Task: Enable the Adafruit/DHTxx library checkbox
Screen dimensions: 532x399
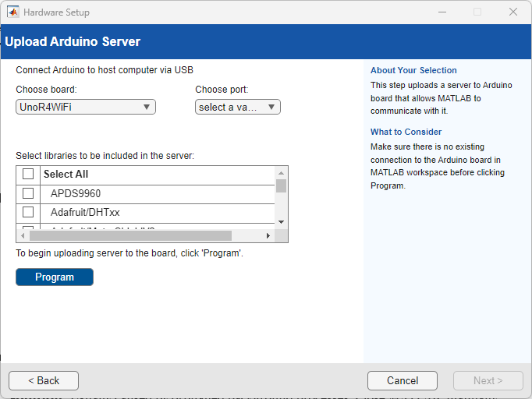Action: pos(28,212)
